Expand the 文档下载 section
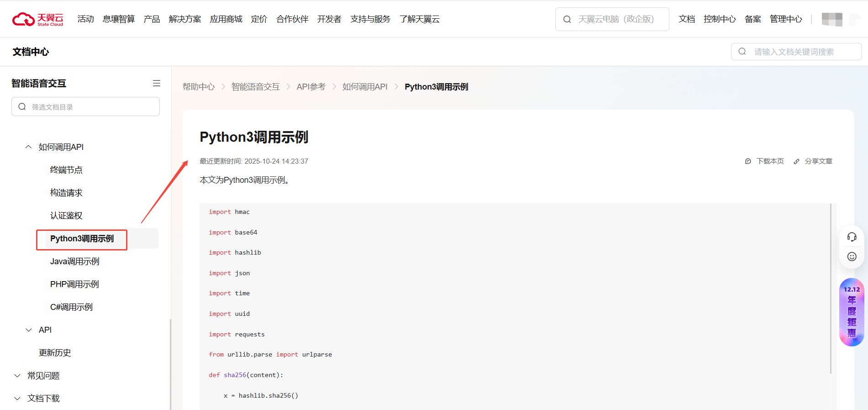 pyautogui.click(x=17, y=399)
